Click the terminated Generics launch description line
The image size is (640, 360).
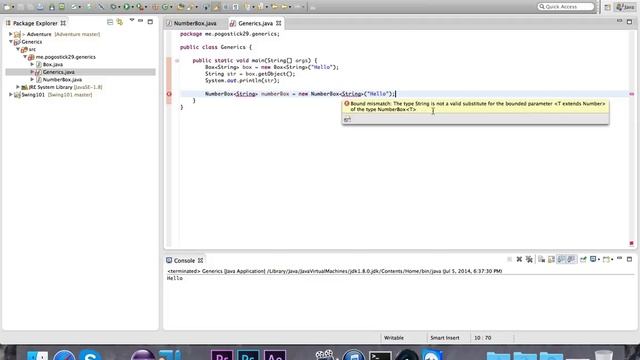pos(335,271)
